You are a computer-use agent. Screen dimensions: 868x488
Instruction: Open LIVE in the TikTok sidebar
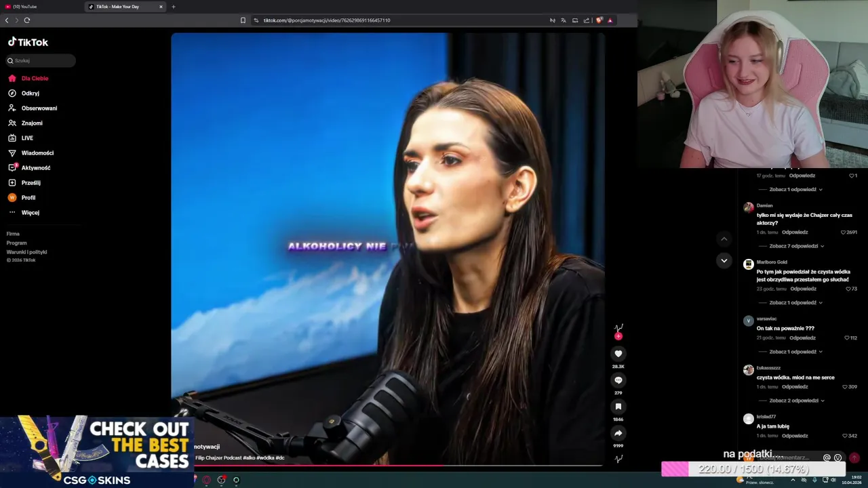(x=20, y=138)
